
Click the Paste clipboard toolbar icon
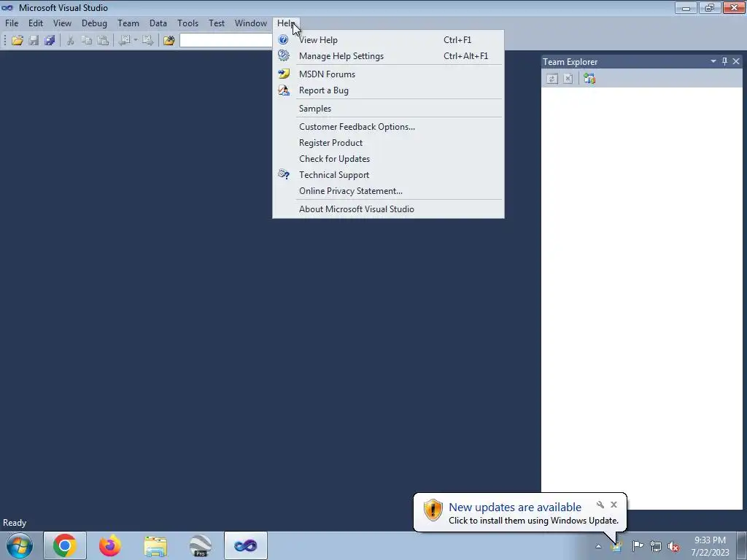[x=102, y=41]
